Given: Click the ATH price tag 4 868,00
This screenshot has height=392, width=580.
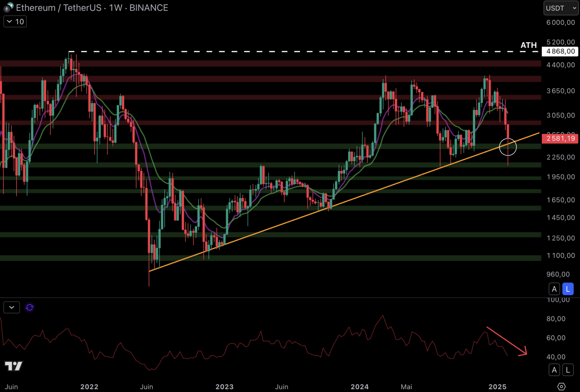Looking at the screenshot, I should pyautogui.click(x=560, y=52).
